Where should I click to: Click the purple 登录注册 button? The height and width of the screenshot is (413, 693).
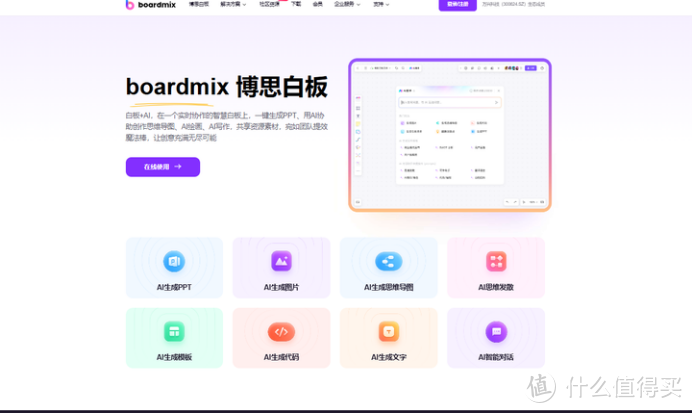[x=457, y=4]
